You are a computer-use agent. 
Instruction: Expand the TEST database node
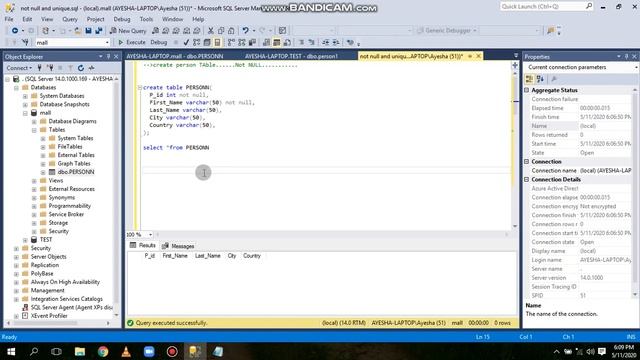(x=25, y=240)
